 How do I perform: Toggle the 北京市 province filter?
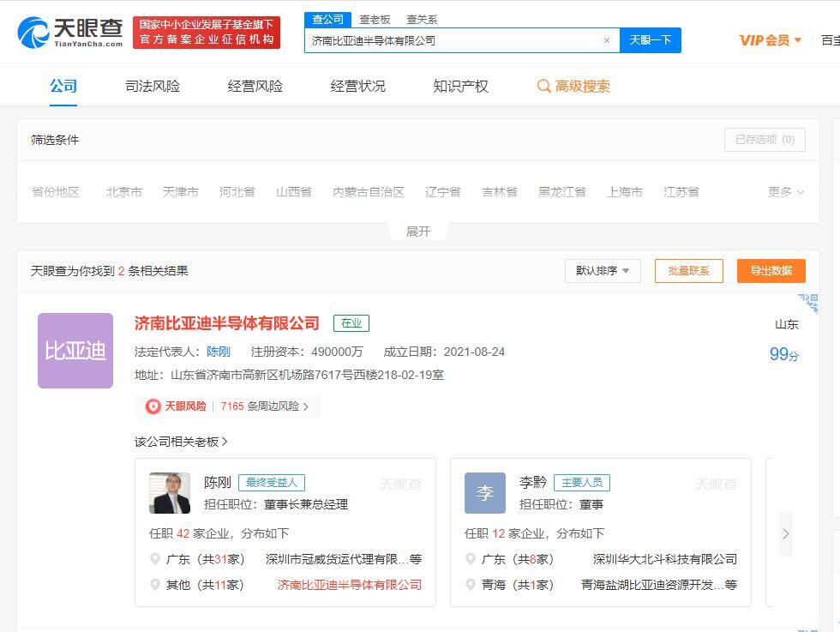[x=123, y=192]
